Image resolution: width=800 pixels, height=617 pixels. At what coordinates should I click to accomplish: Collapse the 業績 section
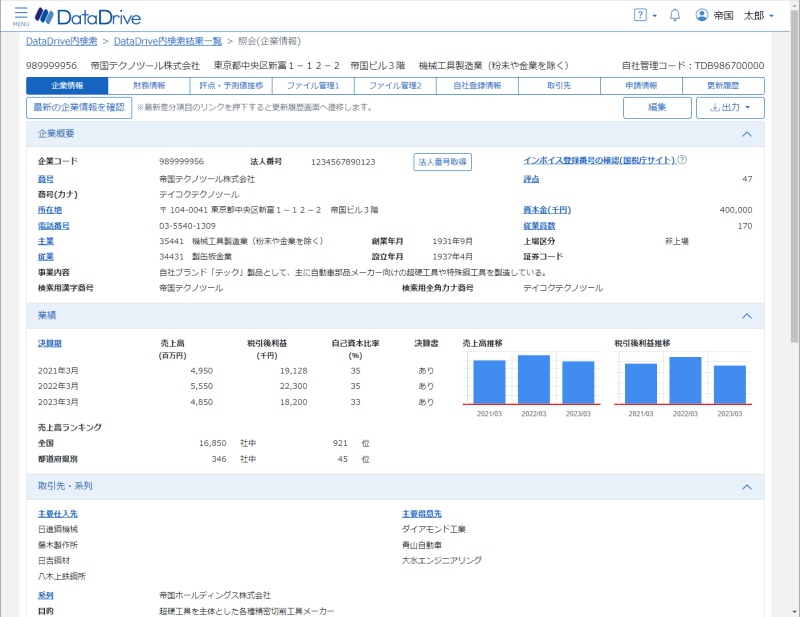click(746, 316)
